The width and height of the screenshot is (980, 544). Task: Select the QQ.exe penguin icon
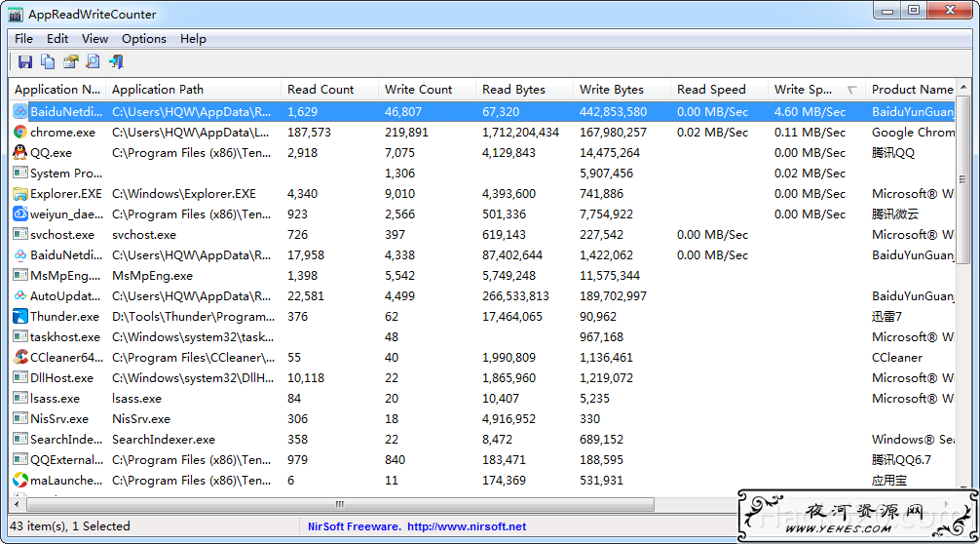click(x=20, y=152)
